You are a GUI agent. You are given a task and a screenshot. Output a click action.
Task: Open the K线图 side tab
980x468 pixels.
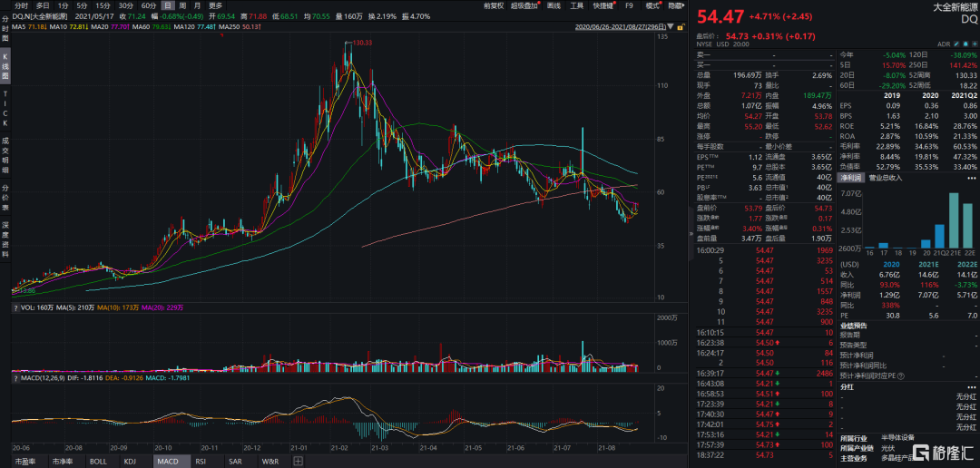[5, 67]
